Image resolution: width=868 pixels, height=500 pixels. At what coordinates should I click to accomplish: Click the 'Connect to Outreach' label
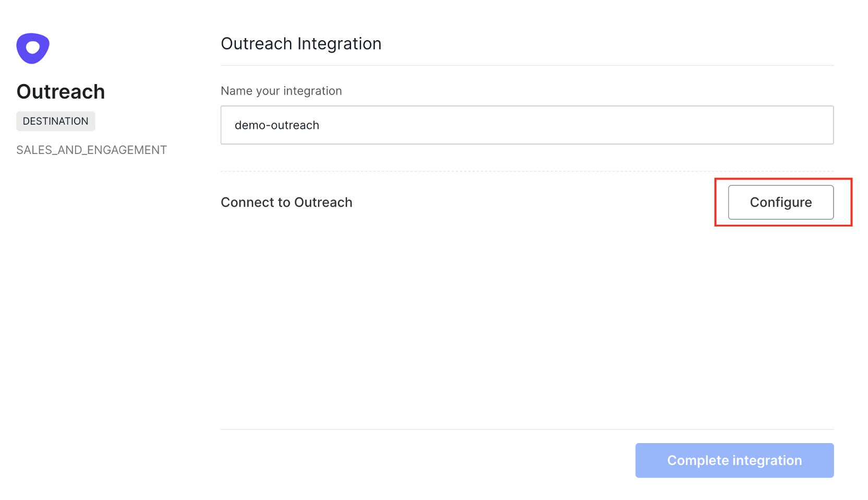(x=286, y=203)
